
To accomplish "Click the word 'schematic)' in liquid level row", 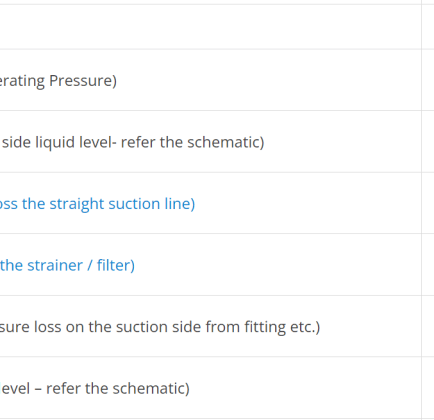I will point(226,142).
